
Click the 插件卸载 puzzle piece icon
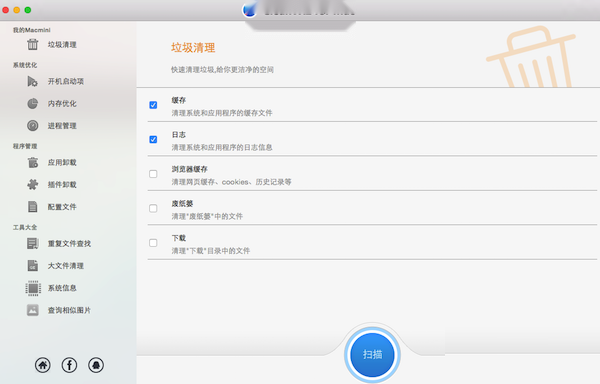click(x=33, y=184)
